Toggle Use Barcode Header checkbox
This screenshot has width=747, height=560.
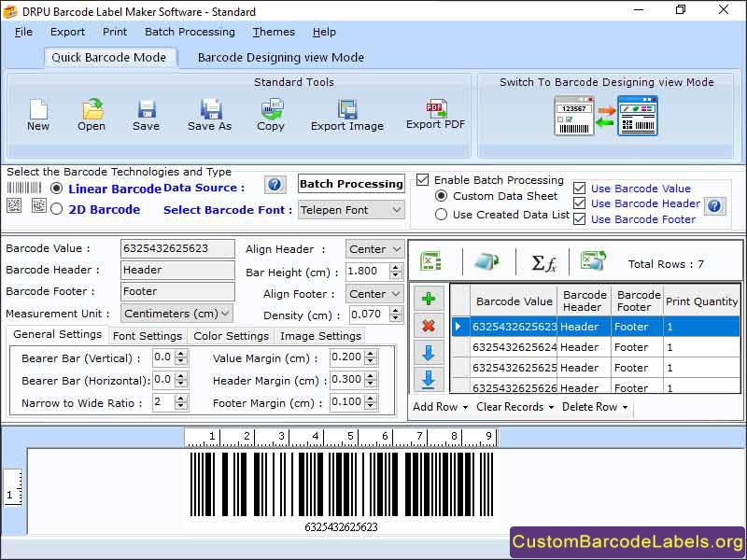pos(579,203)
